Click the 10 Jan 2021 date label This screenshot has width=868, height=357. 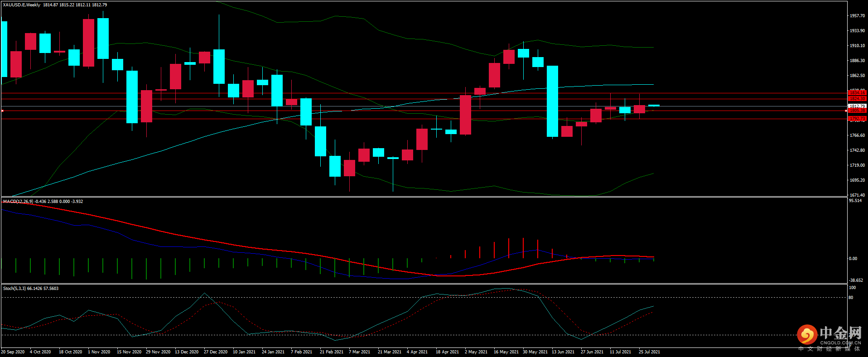click(244, 352)
